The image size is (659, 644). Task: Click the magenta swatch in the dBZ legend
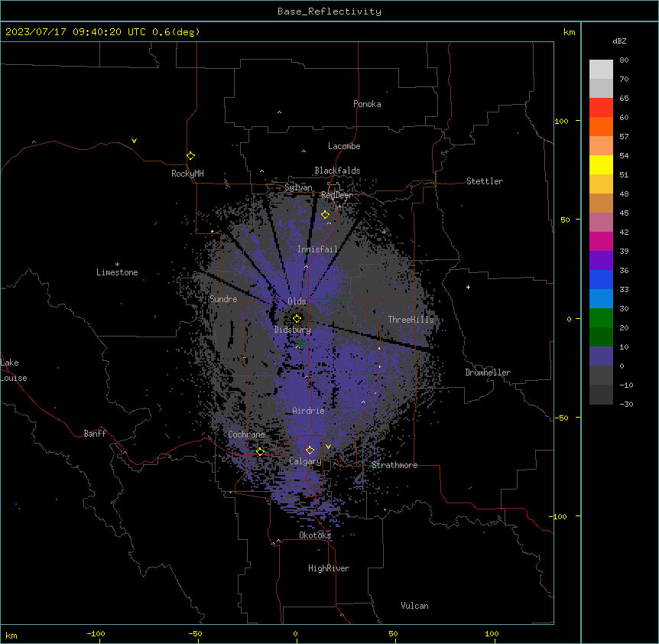(601, 241)
